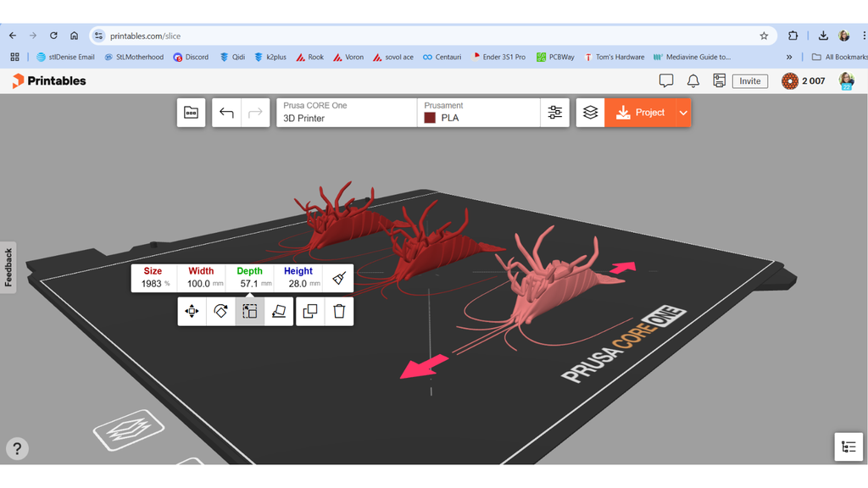Select the Move tool icon
This screenshot has height=488, width=868.
click(x=192, y=312)
